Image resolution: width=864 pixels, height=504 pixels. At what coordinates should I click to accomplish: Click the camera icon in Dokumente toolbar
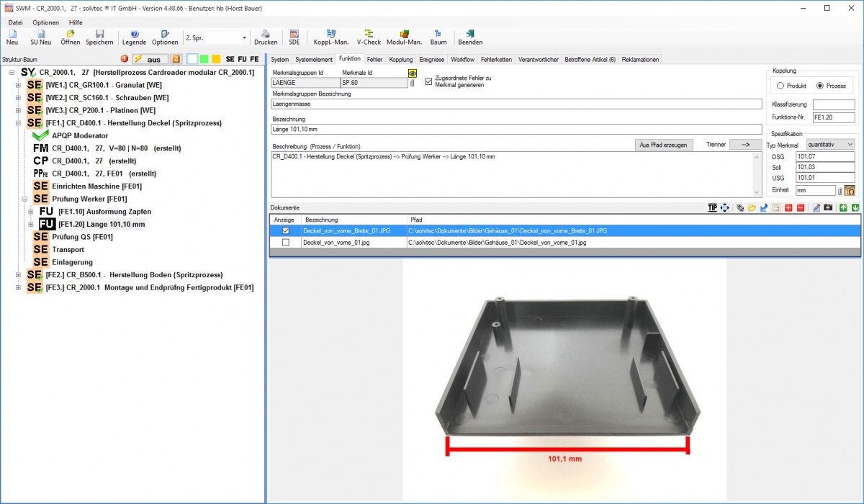pos(828,208)
